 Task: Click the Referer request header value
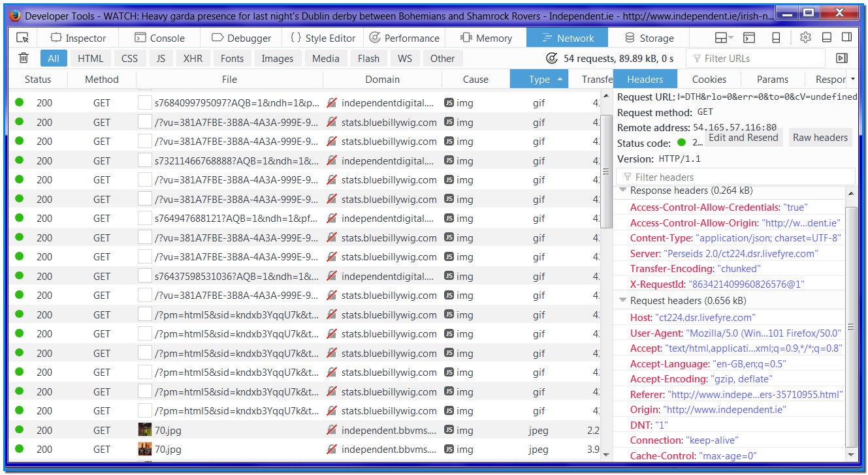(756, 395)
